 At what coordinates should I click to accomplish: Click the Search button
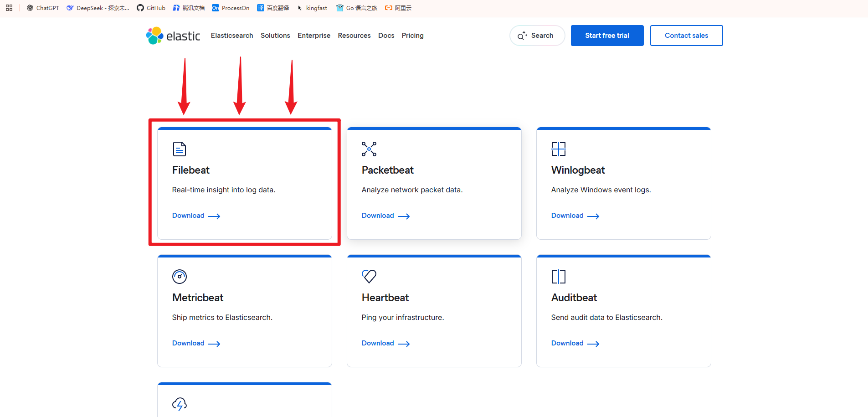(537, 36)
